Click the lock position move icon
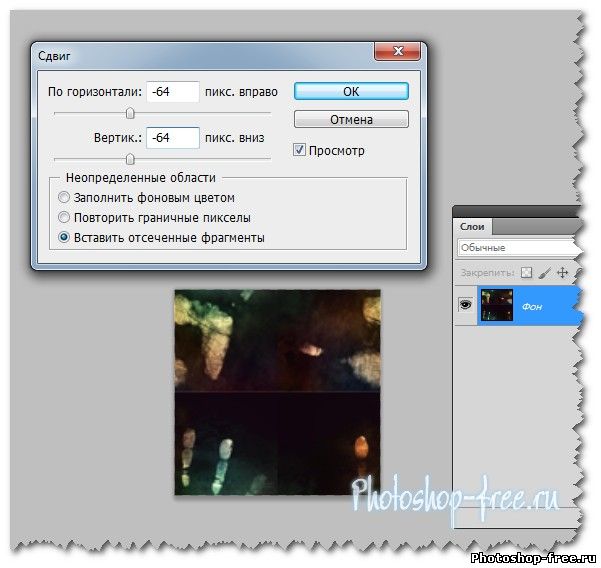Screen dimensions: 601x568 coord(562,272)
